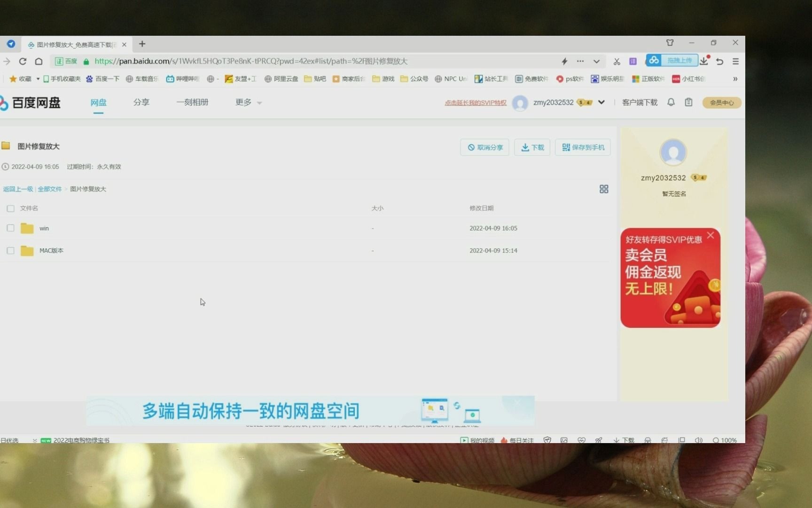Sort by the 修改日期 column header
Viewport: 812px width, 508px height.
[x=481, y=208]
